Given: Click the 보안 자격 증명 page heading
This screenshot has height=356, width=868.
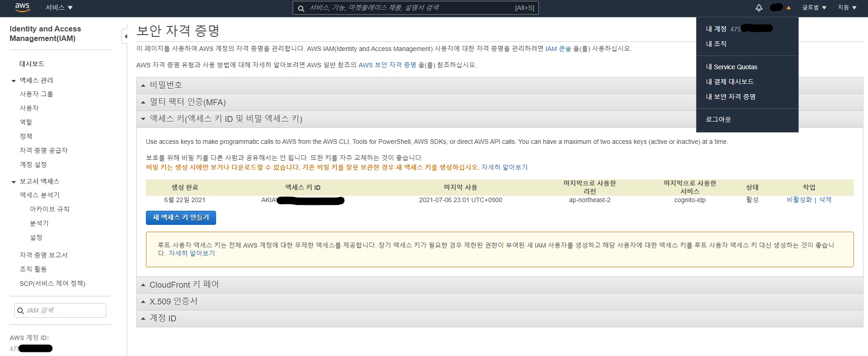Looking at the screenshot, I should click(178, 31).
